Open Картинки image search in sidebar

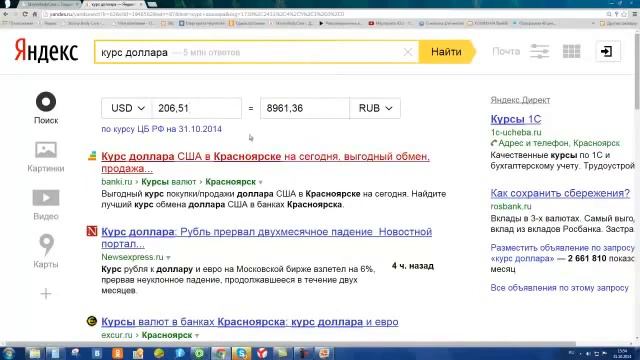pyautogui.click(x=46, y=157)
